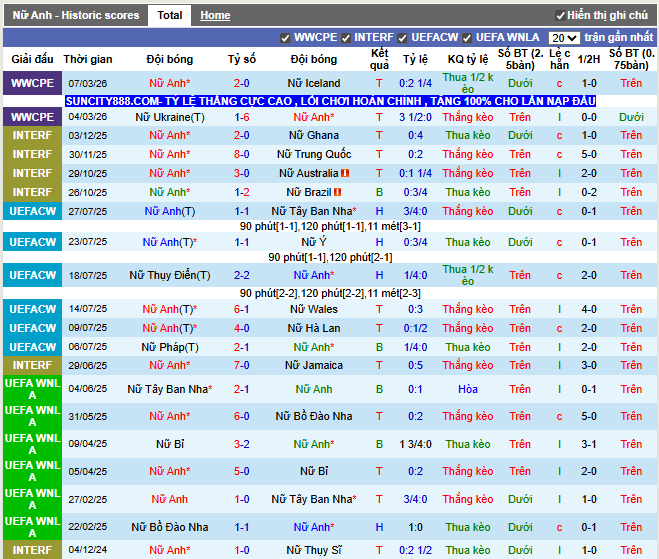Click the red card icon beside Nữ Australia

345,173
